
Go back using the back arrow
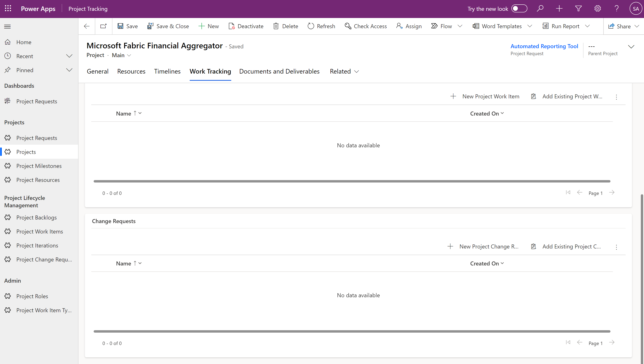pos(87,26)
